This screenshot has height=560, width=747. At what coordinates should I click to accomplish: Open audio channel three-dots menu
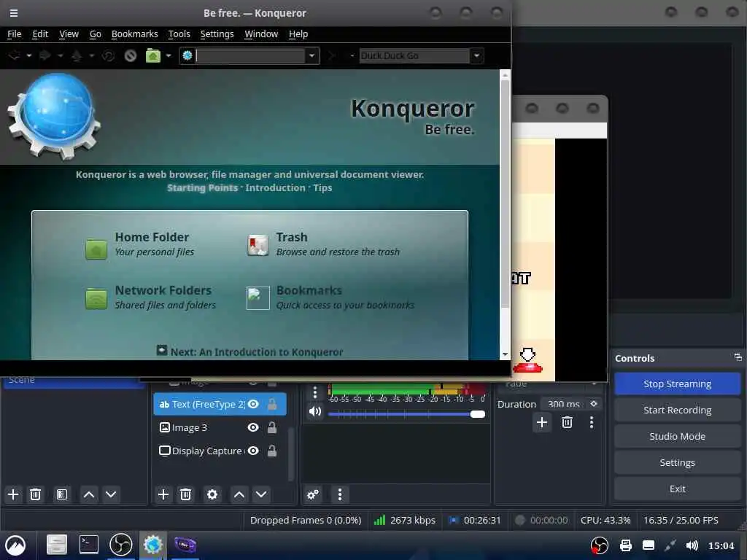click(x=315, y=393)
